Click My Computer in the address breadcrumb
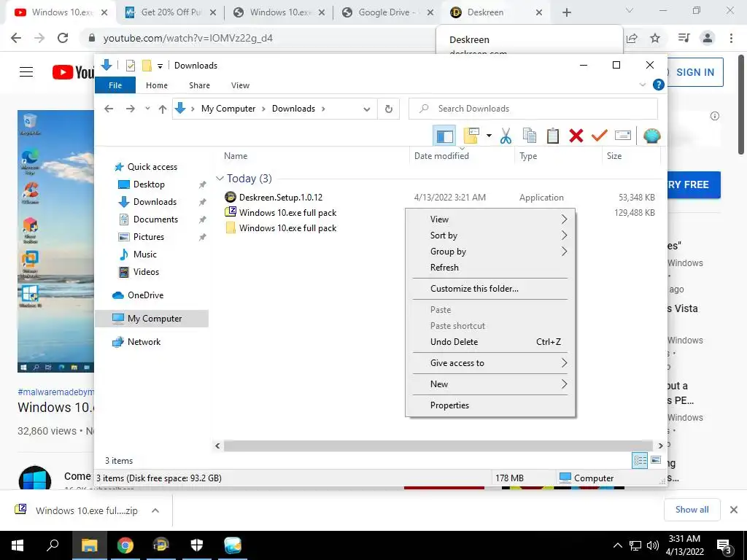The height and width of the screenshot is (560, 747). pos(228,109)
